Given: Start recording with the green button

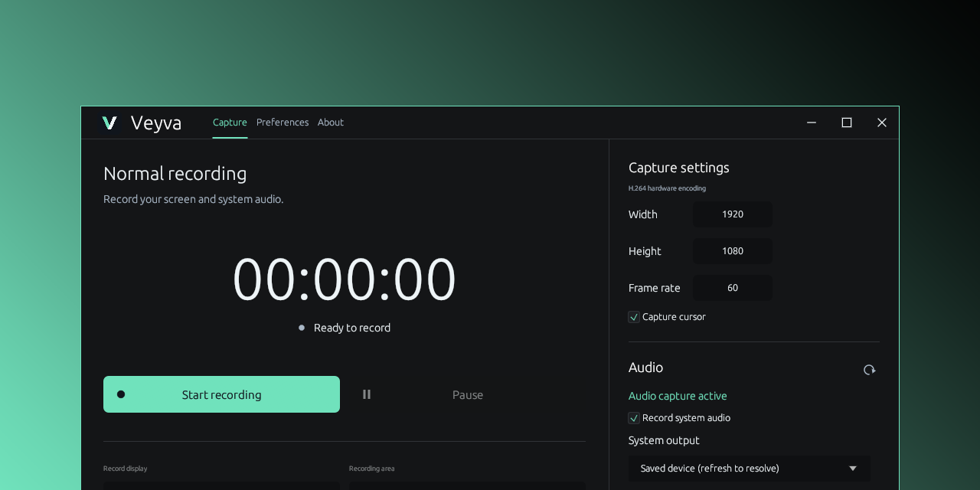Looking at the screenshot, I should click(221, 394).
